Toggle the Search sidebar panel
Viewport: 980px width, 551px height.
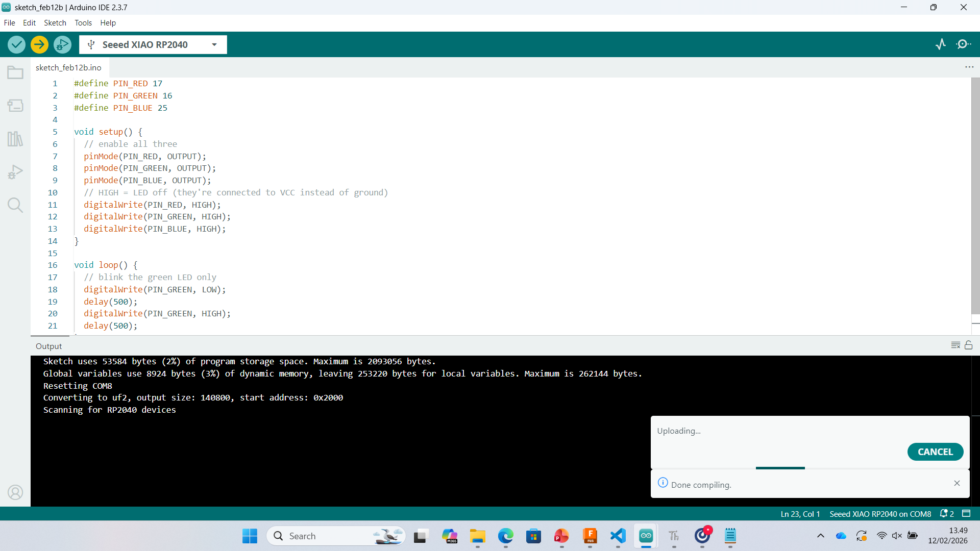tap(15, 205)
